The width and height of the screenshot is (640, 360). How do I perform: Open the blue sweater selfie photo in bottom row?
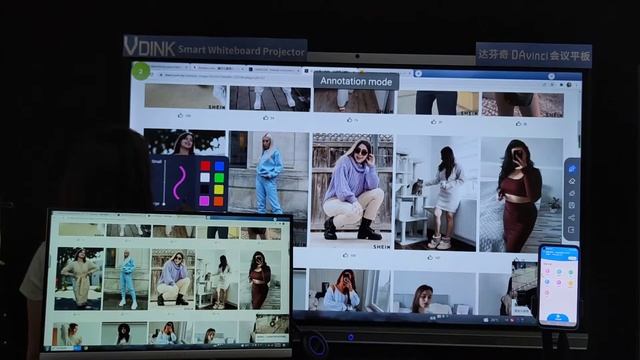pos(348,290)
